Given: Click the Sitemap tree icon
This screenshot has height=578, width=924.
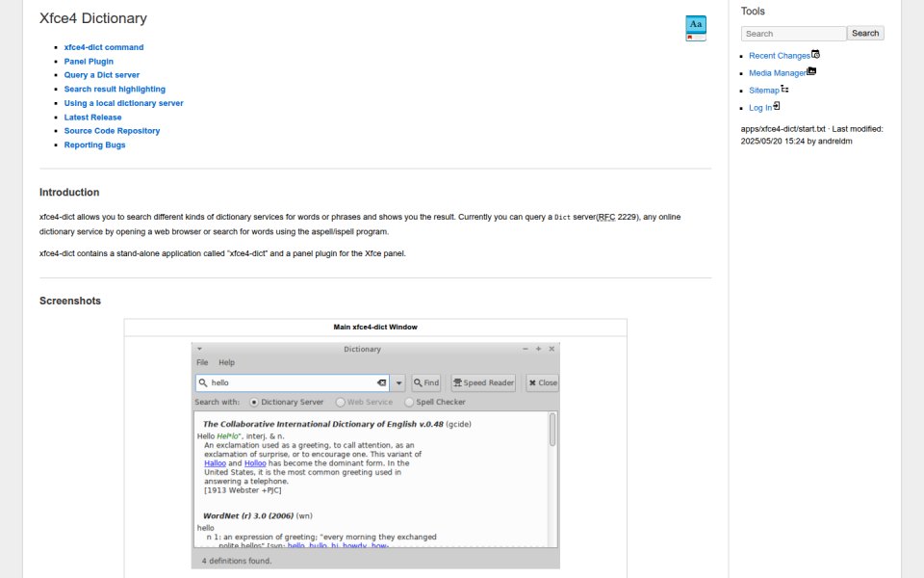Looking at the screenshot, I should point(784,89).
